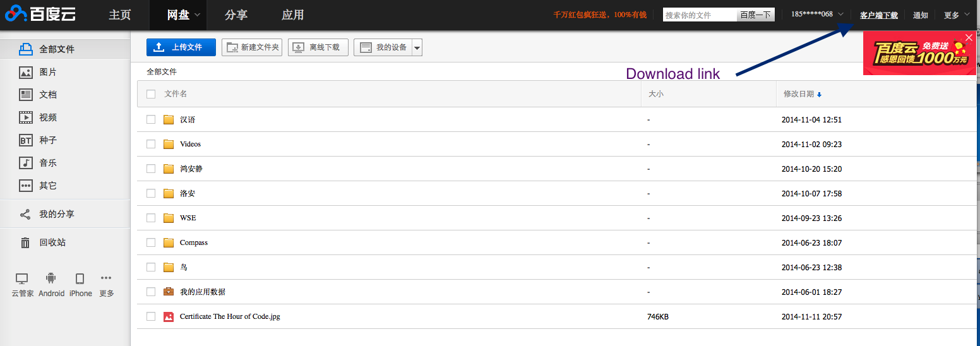Check the box for 洛安 folder
The width and height of the screenshot is (980, 346).
tap(151, 193)
